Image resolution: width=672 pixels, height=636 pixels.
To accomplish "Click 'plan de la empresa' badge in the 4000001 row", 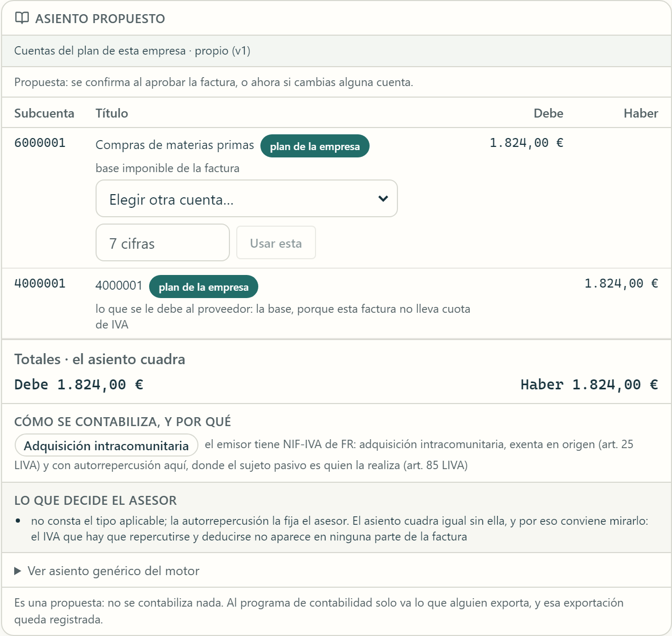I will [204, 287].
